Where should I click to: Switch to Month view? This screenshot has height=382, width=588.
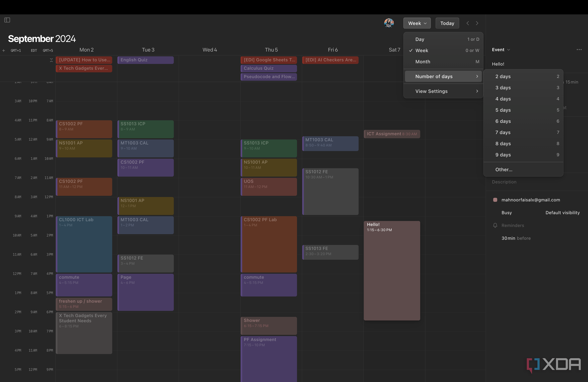pos(443,62)
